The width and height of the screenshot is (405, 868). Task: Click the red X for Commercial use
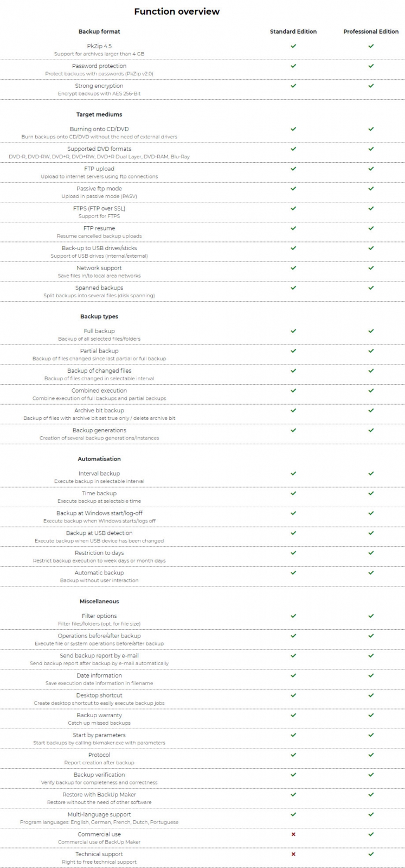[293, 834]
